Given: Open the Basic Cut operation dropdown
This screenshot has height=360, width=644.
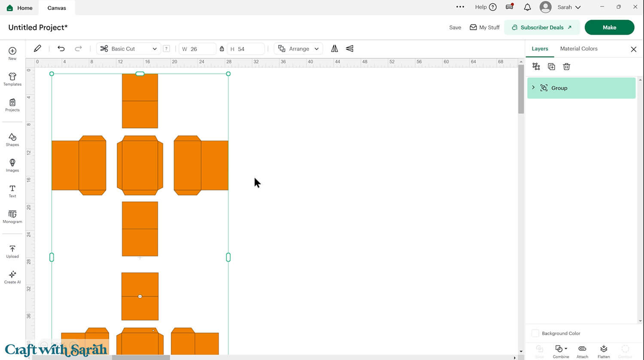Looking at the screenshot, I should 128,48.
